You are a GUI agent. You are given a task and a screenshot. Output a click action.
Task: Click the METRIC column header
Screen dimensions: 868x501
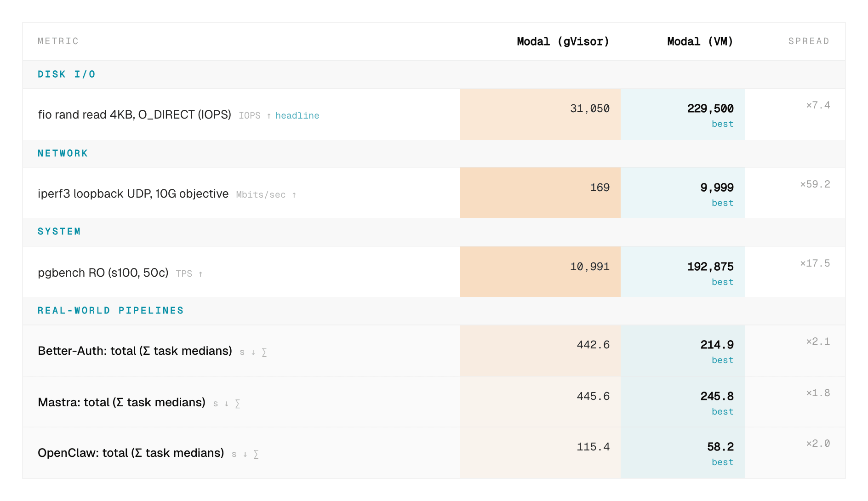58,41
